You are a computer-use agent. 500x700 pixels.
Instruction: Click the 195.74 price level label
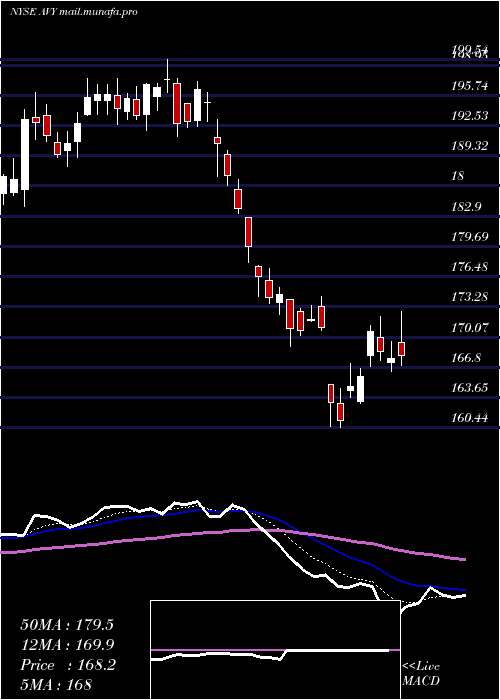tap(469, 87)
